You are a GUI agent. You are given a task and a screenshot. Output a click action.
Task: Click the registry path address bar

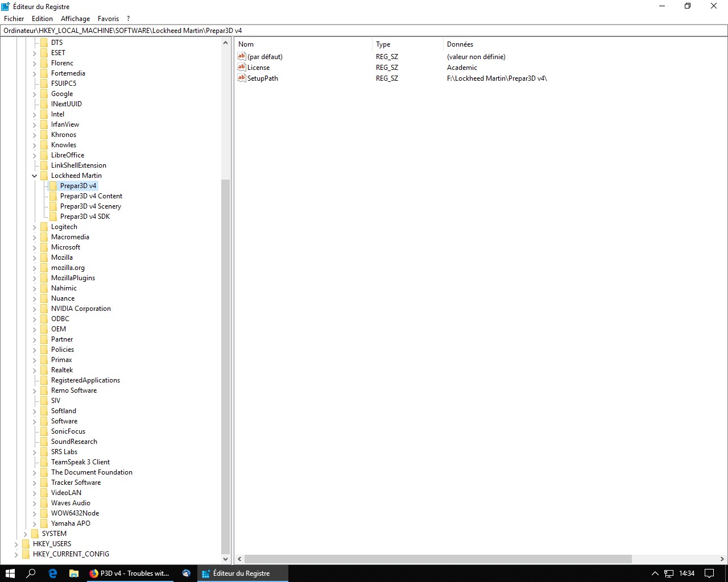tap(364, 31)
